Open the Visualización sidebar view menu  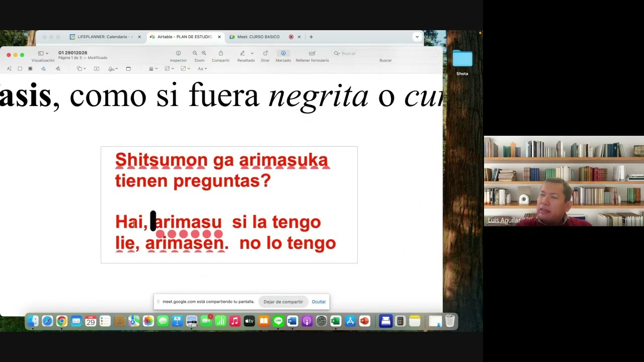(43, 53)
